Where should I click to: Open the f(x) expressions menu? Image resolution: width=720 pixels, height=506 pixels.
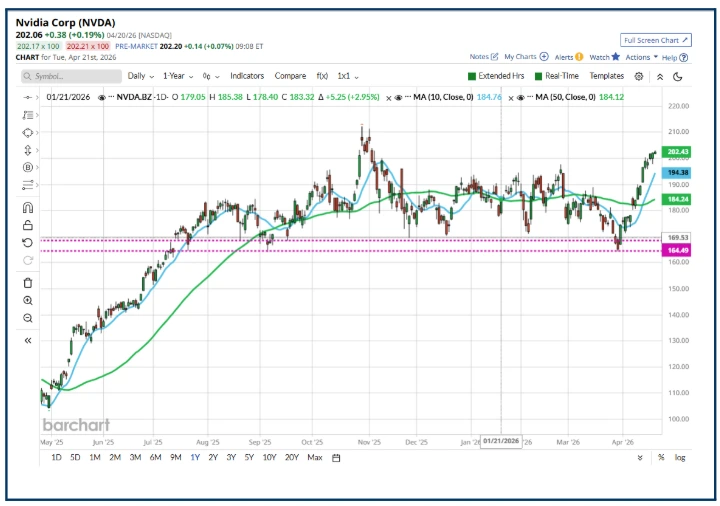[x=322, y=76]
